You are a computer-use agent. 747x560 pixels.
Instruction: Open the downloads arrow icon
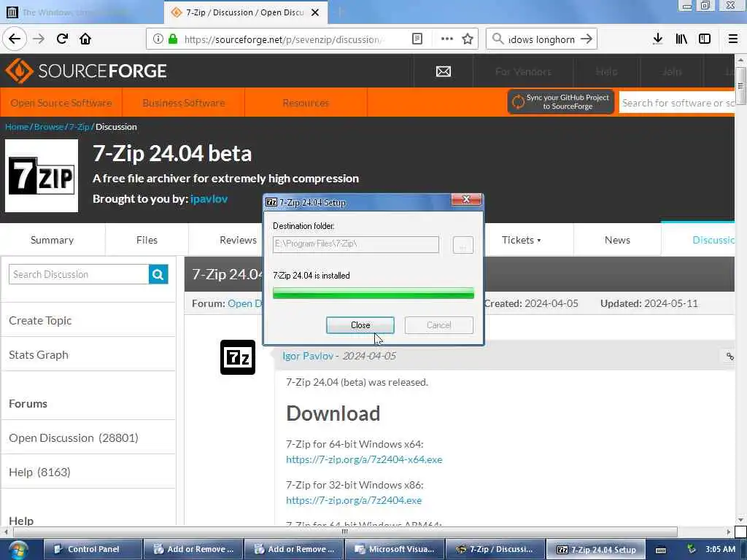coord(657,39)
